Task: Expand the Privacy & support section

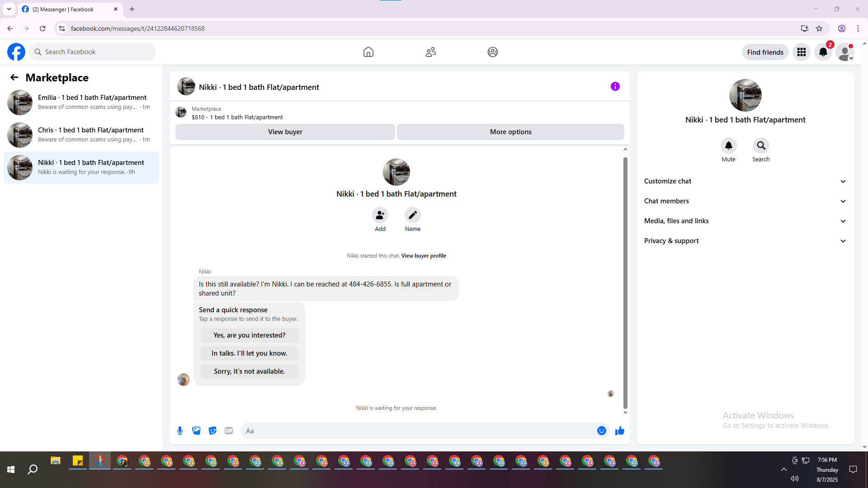Action: coord(745,241)
